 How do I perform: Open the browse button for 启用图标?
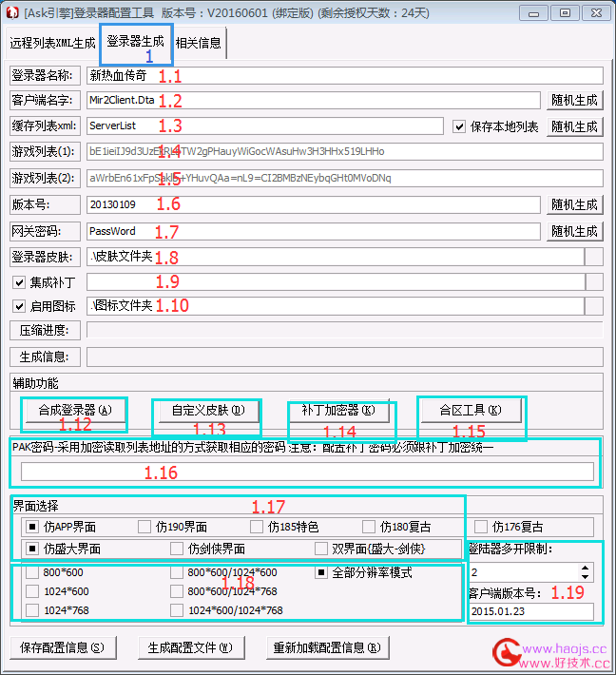click(x=594, y=306)
